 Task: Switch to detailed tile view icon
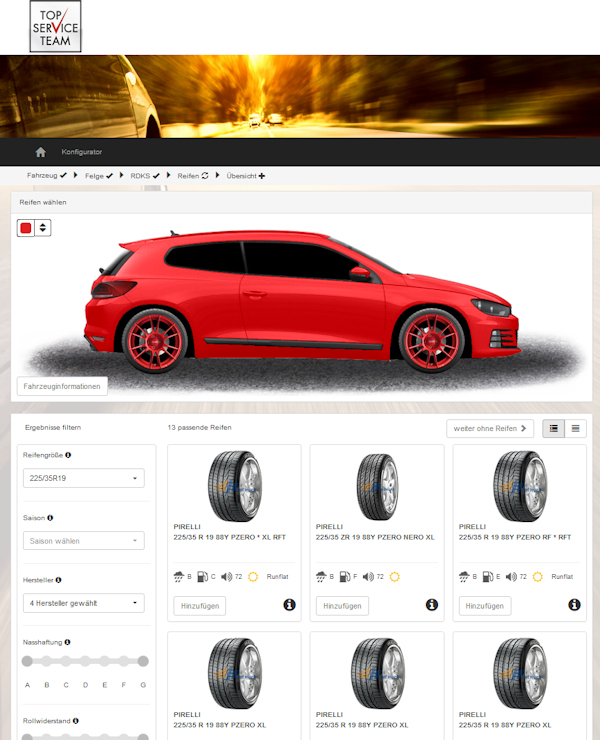tap(554, 429)
